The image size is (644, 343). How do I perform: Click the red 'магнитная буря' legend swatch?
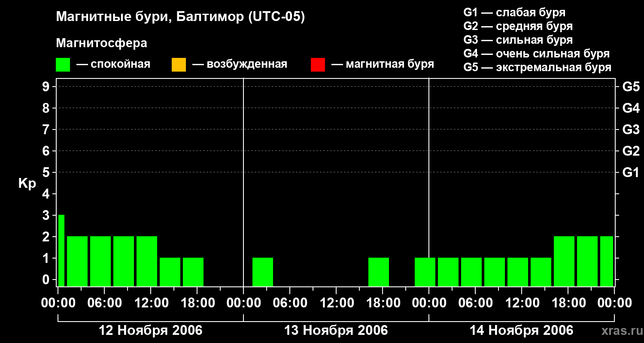[x=318, y=65]
